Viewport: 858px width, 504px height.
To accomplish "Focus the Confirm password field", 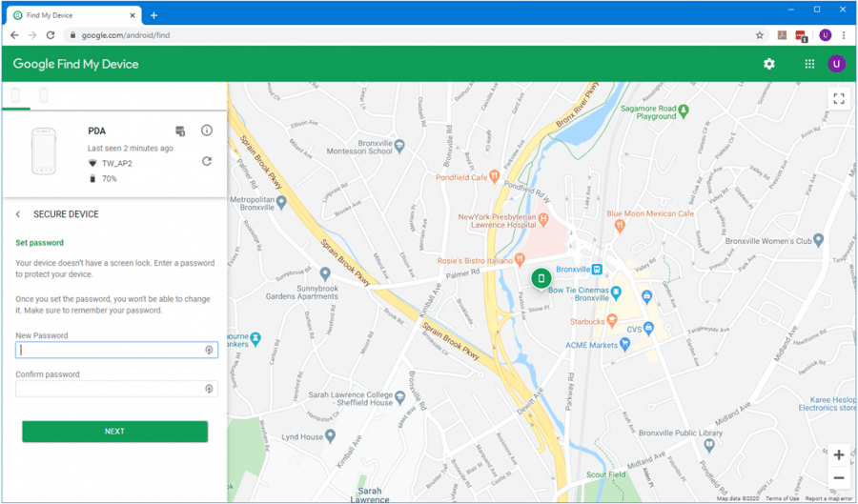I will point(116,389).
